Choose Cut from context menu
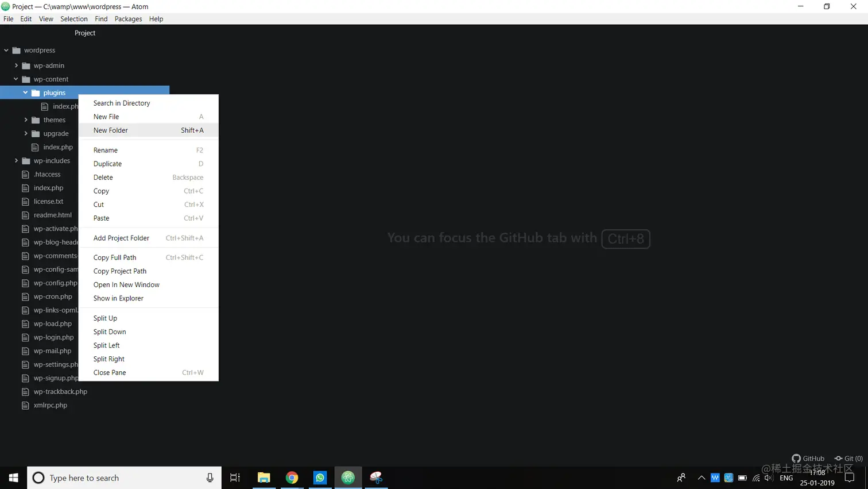868x489 pixels. click(x=148, y=205)
